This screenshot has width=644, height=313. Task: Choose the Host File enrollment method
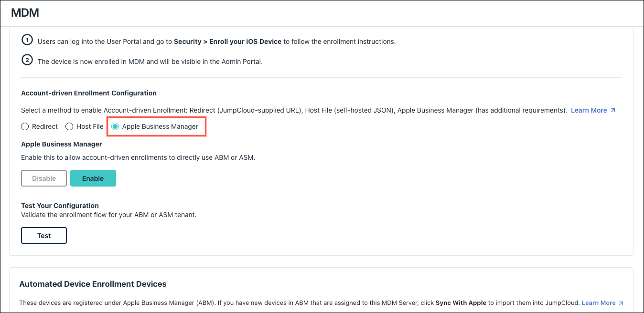(x=69, y=126)
